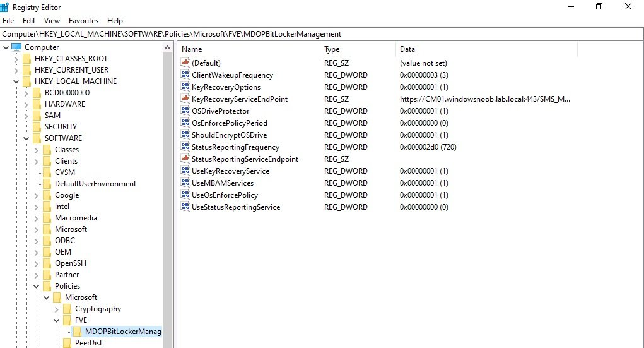The image size is (644, 348).
Task: Select the Intel key in the tree
Action: (x=62, y=207)
